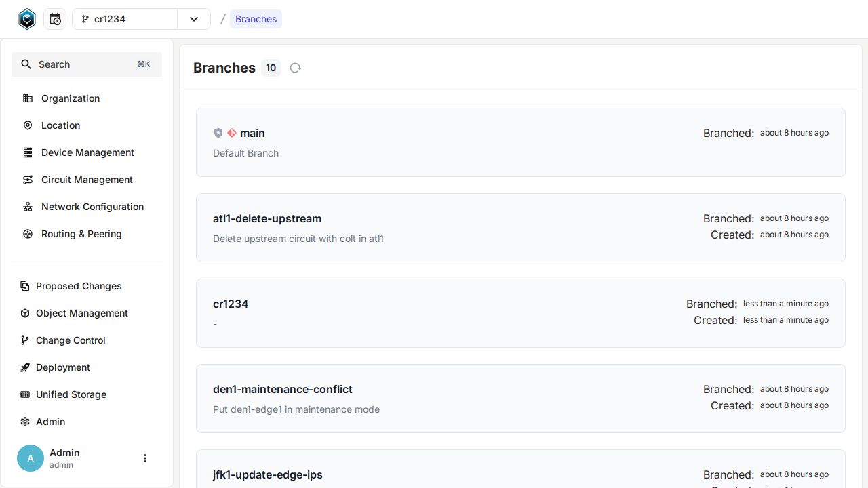Open Circuit Management in sidebar

point(87,180)
